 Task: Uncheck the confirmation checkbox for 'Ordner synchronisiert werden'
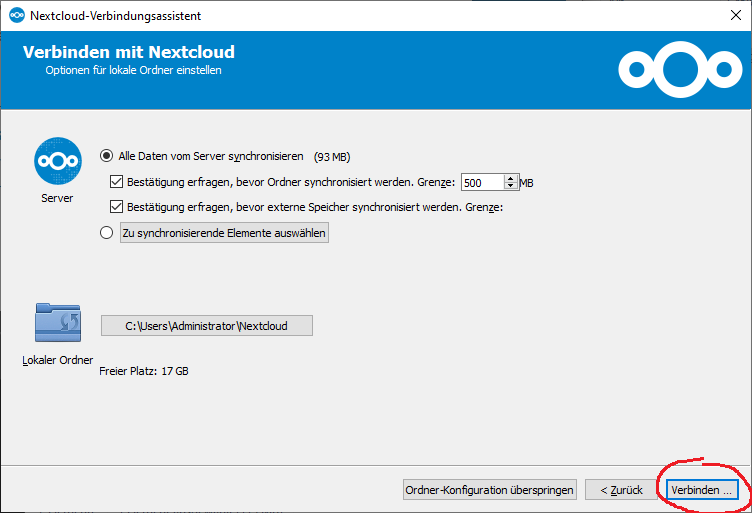point(116,182)
